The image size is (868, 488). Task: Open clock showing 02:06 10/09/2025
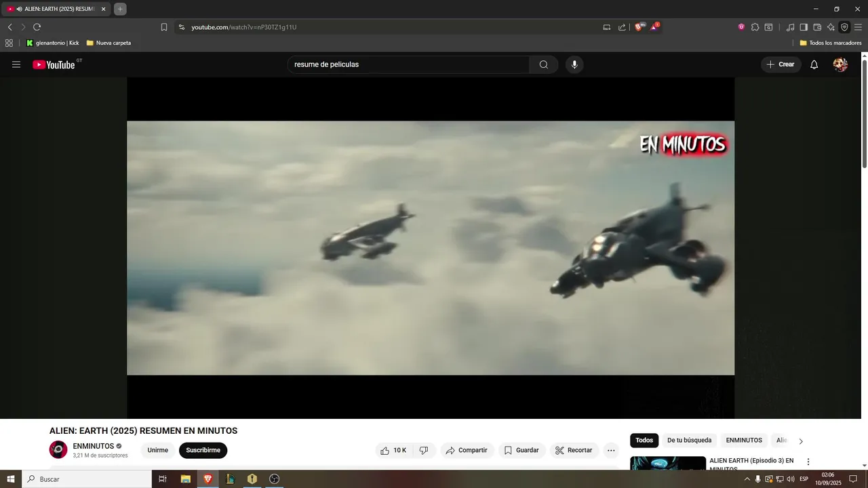(827, 479)
